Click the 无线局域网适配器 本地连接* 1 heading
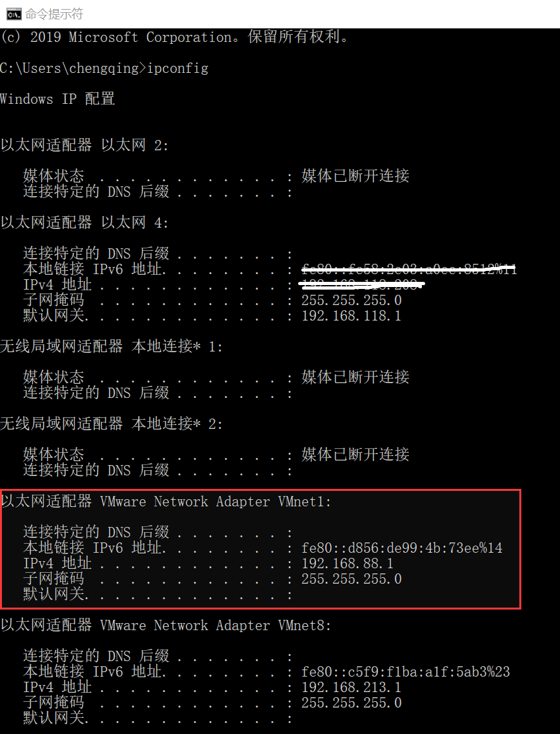Image resolution: width=560 pixels, height=734 pixels. 112,347
